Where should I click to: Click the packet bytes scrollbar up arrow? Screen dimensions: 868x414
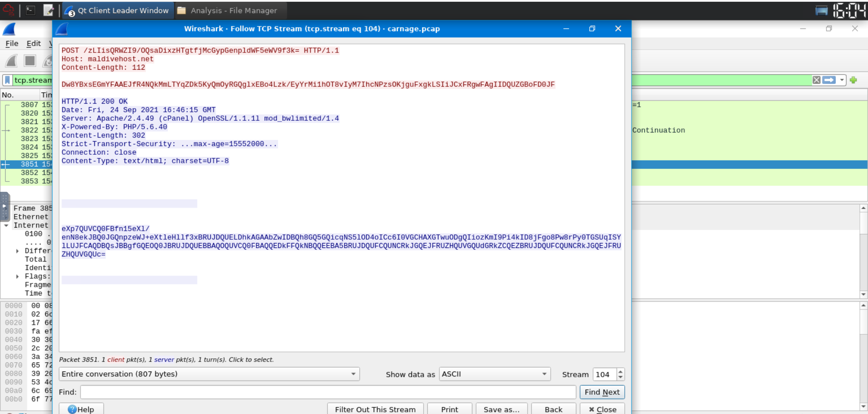(863, 305)
